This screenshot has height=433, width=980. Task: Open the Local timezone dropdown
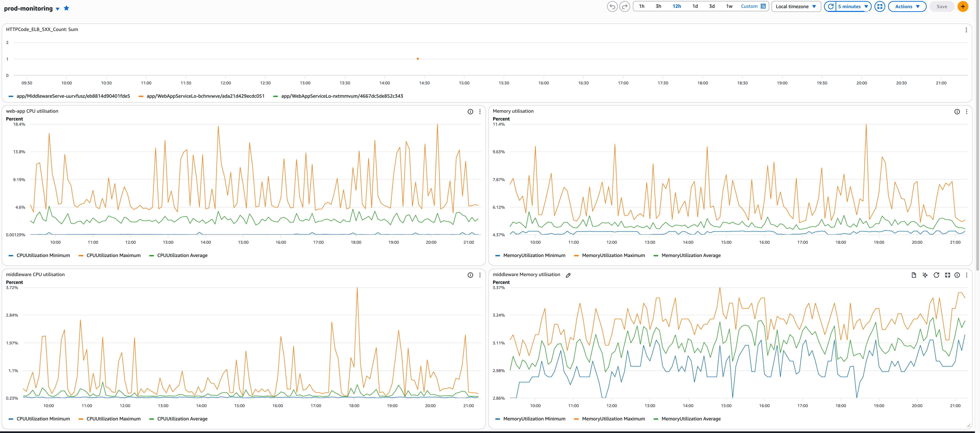tap(796, 6)
